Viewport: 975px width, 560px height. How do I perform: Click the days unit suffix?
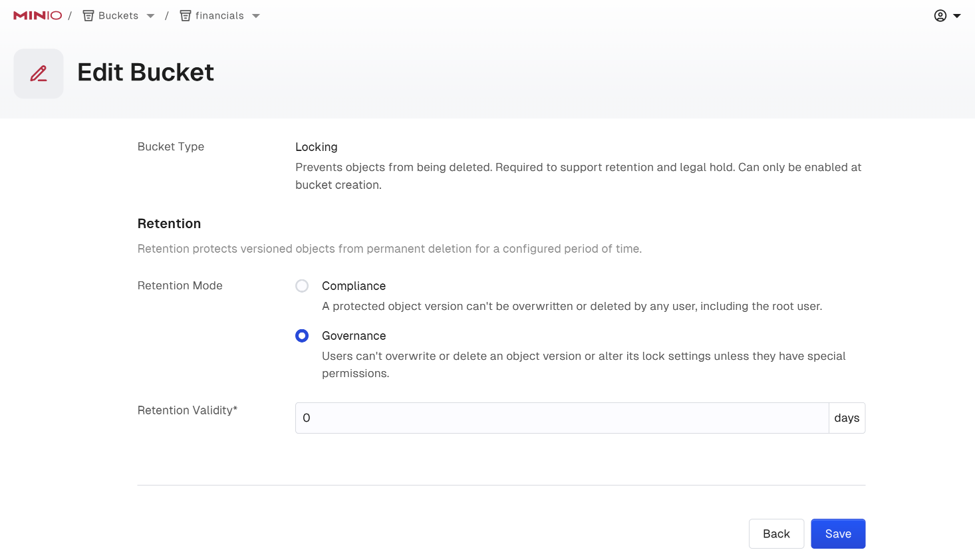[847, 418]
